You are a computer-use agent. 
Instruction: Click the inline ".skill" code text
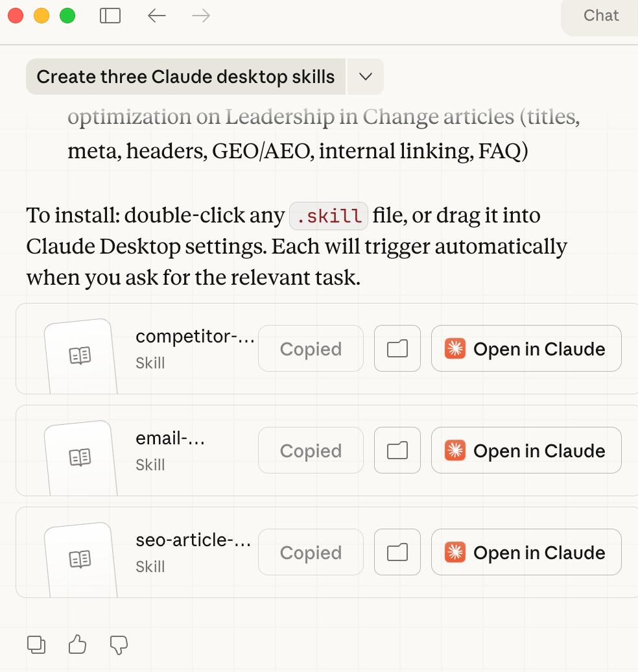[329, 216]
